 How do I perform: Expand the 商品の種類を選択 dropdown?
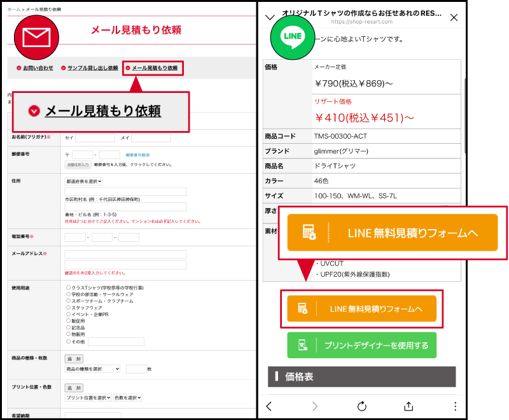pos(92,368)
